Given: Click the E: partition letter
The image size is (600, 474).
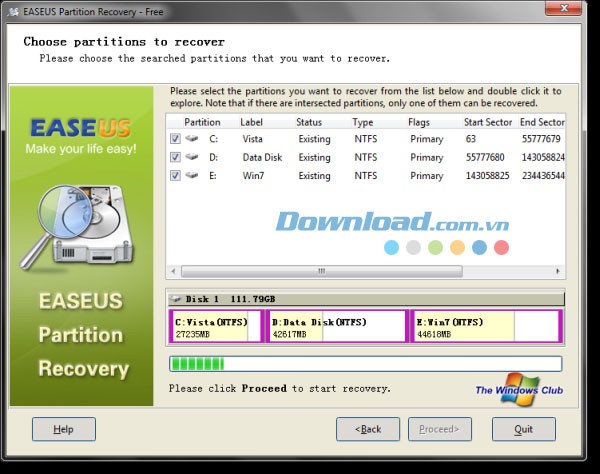Looking at the screenshot, I should click(213, 175).
